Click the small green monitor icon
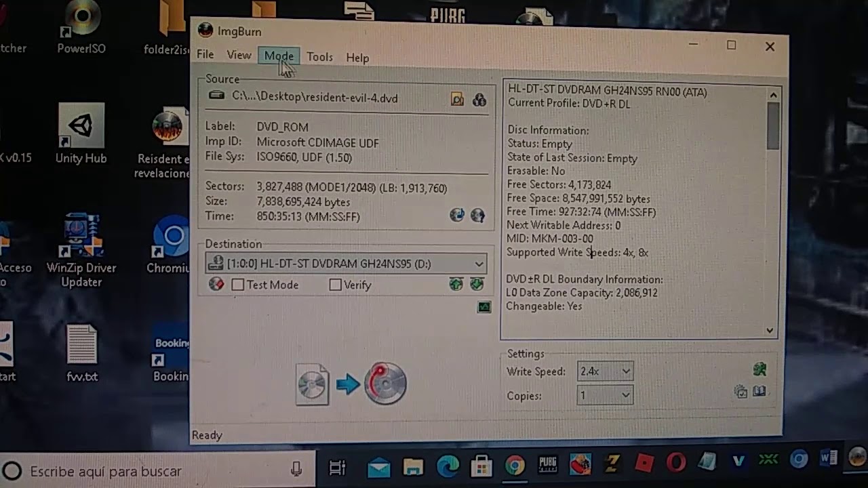 click(484, 307)
